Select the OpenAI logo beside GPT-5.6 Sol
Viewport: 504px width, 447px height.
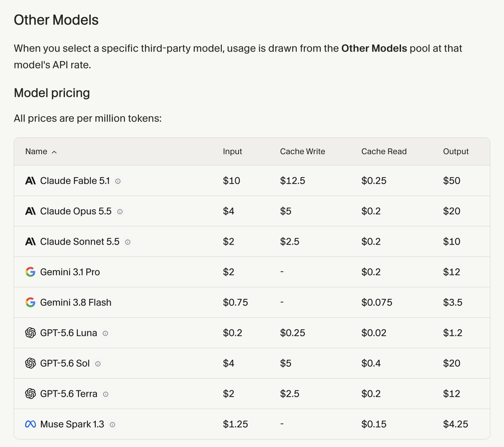[x=31, y=363]
